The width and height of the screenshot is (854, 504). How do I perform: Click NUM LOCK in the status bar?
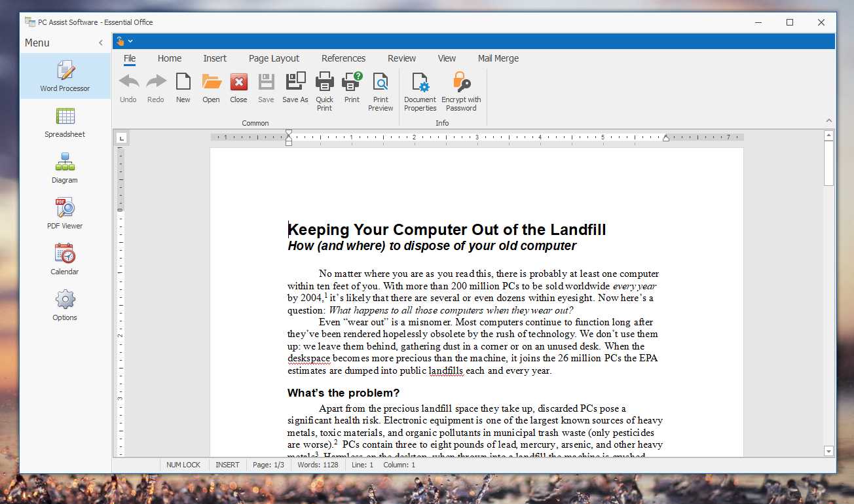point(183,465)
